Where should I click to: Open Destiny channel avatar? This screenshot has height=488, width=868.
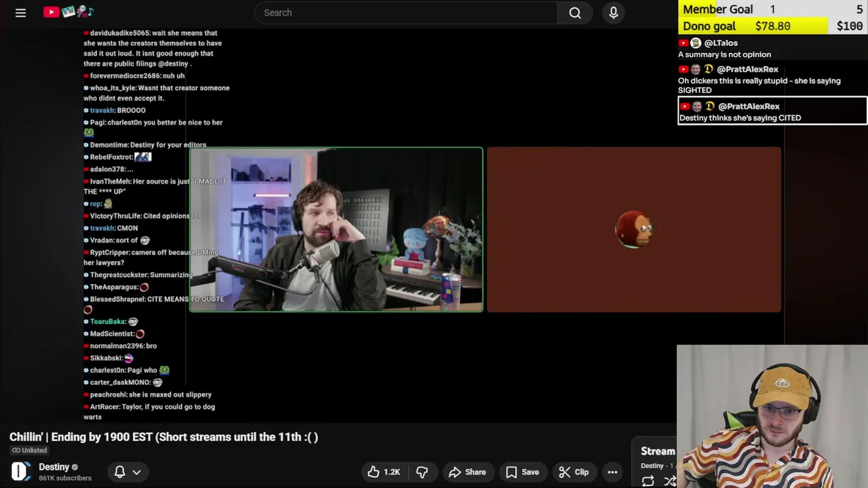21,472
